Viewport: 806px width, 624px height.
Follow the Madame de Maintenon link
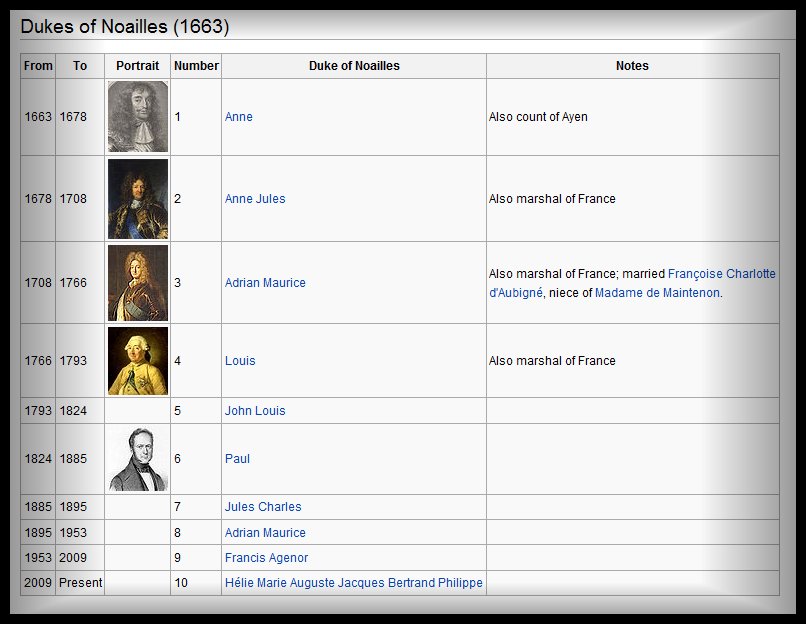[x=657, y=293]
